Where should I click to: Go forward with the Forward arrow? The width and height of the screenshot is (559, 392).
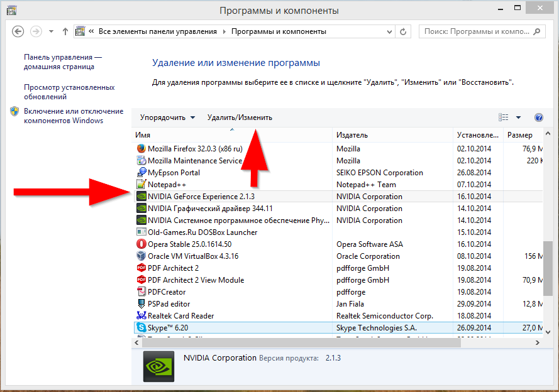pos(36,31)
